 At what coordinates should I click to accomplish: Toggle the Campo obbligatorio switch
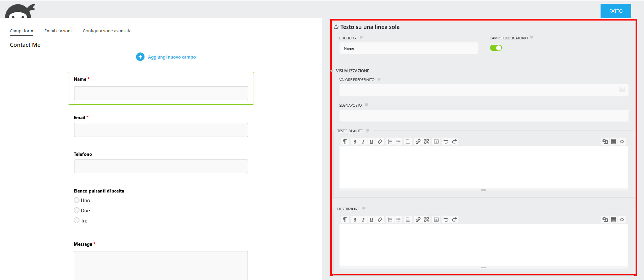click(496, 48)
